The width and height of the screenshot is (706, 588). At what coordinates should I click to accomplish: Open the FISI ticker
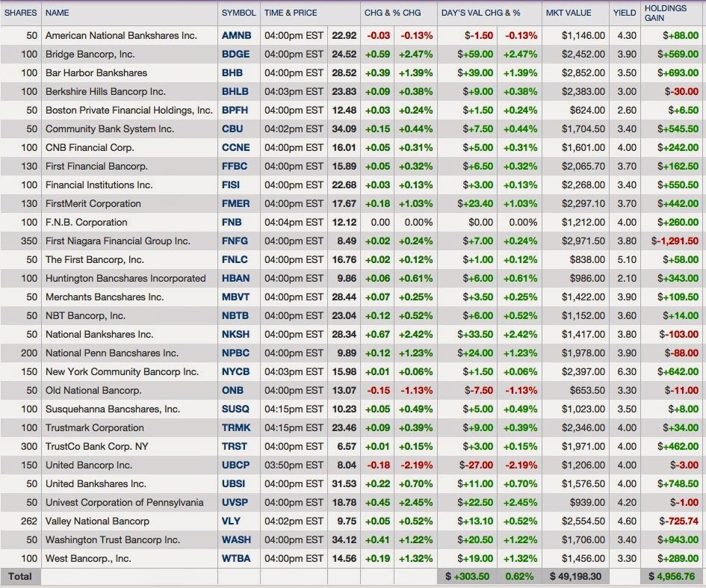point(231,185)
